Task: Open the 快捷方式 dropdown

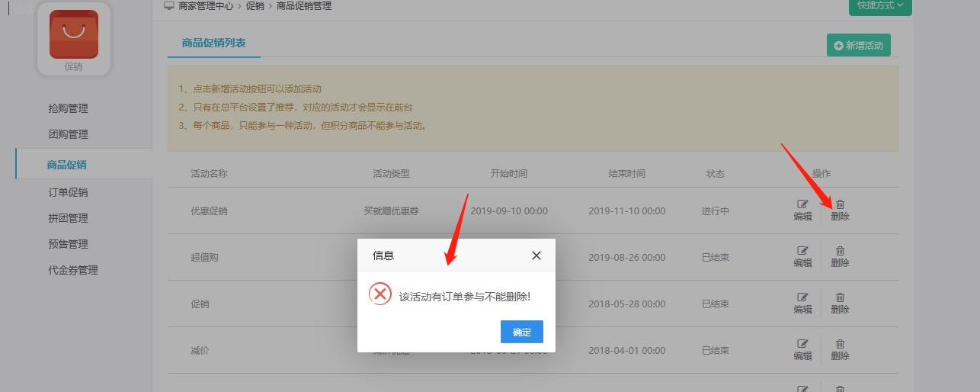Action: (880, 5)
